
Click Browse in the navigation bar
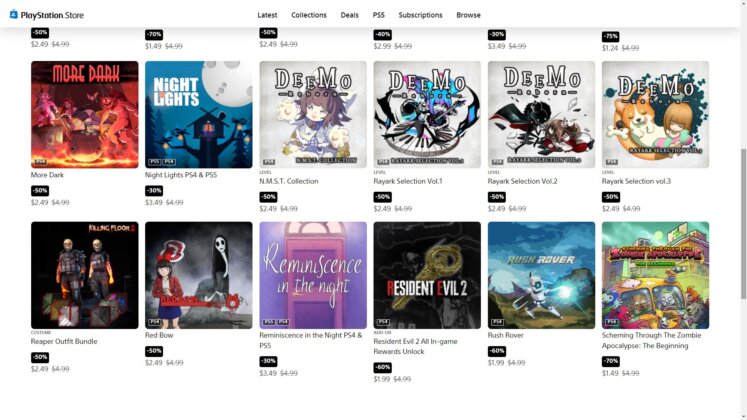tap(468, 15)
